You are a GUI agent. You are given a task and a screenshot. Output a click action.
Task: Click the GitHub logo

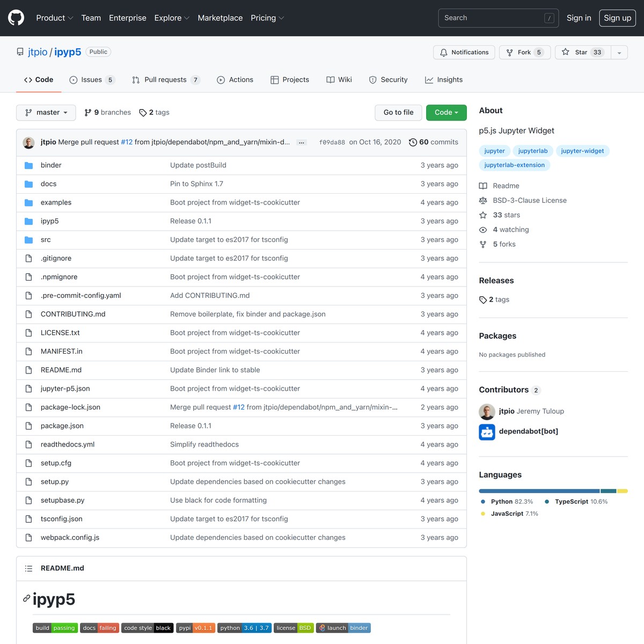click(x=16, y=18)
